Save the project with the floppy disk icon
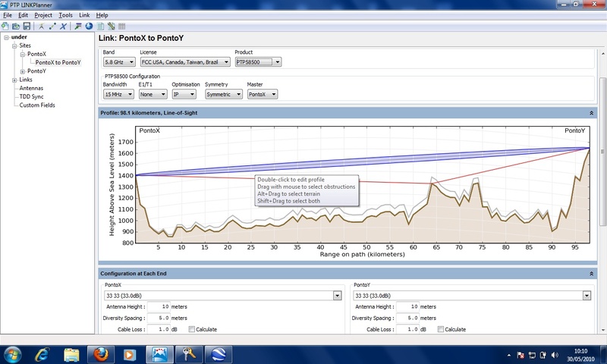 coord(26,26)
